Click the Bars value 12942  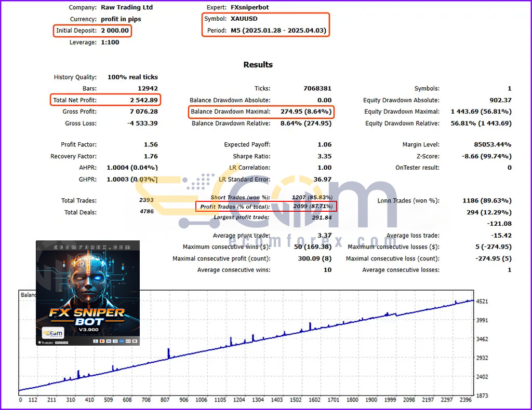[148, 88]
